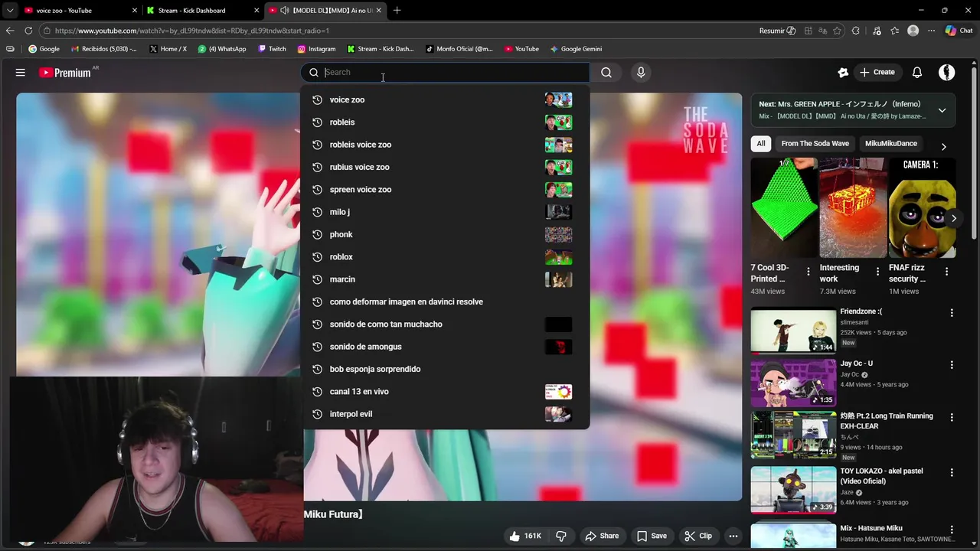980x551 pixels.
Task: Open 'TOY LOKAZO - akel pastel' video
Action: 793,491
